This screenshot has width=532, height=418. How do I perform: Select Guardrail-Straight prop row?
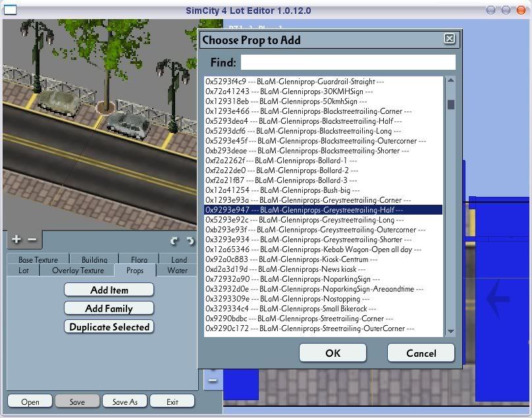click(x=324, y=82)
